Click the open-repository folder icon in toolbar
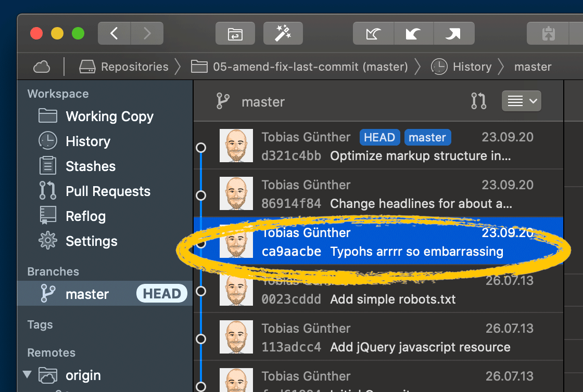Viewport: 583px width, 392px height. click(235, 33)
